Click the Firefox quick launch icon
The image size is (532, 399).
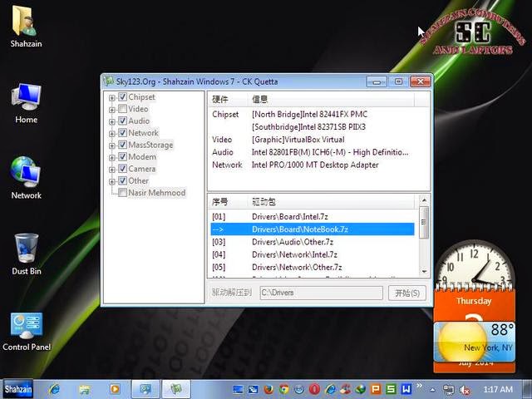(x=268, y=389)
